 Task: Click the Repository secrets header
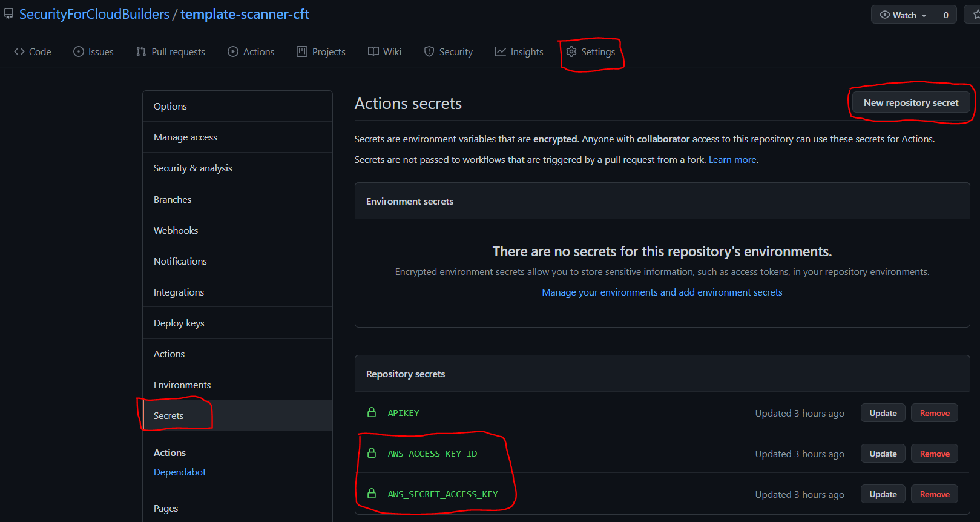click(x=406, y=374)
